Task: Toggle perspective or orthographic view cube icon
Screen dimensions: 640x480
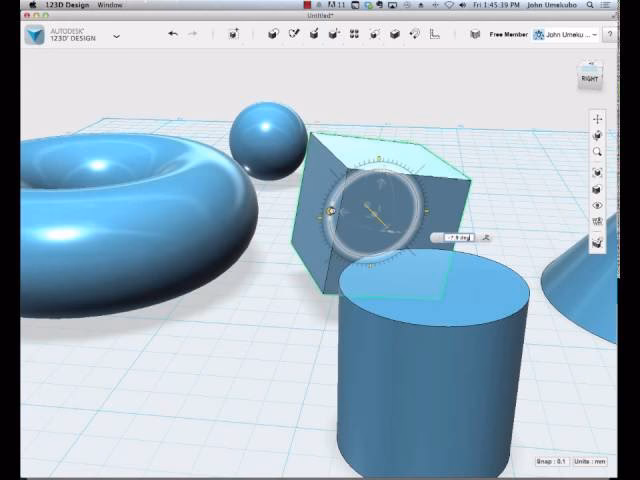Action: 598,189
